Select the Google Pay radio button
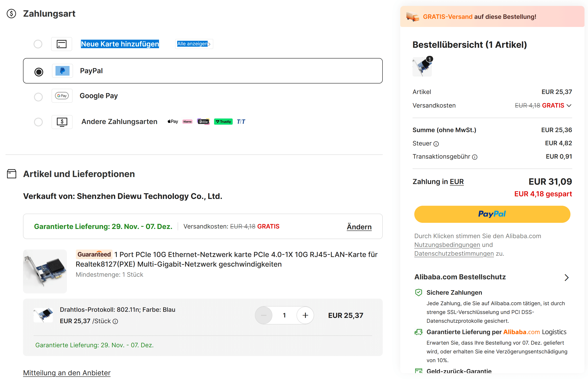The height and width of the screenshot is (381, 588). click(38, 97)
